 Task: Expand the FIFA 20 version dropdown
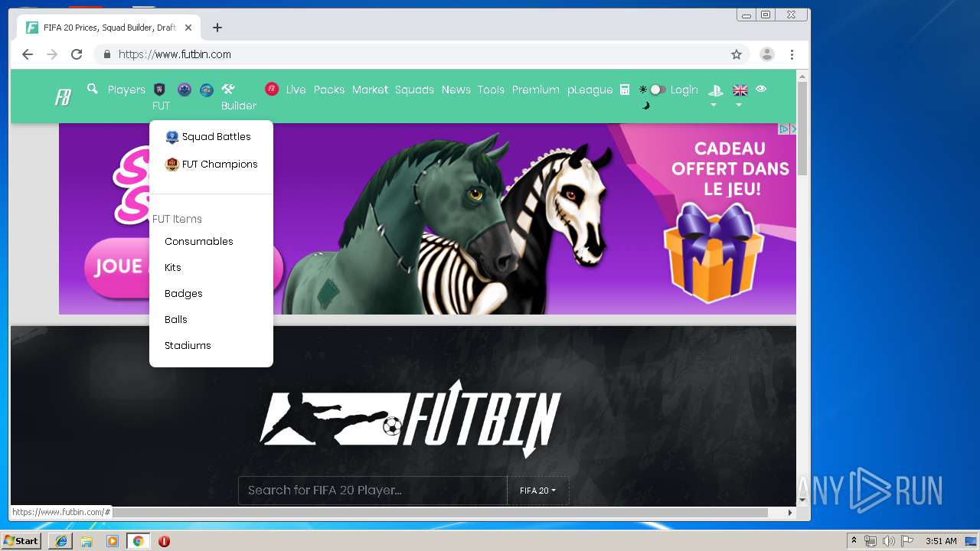[537, 491]
